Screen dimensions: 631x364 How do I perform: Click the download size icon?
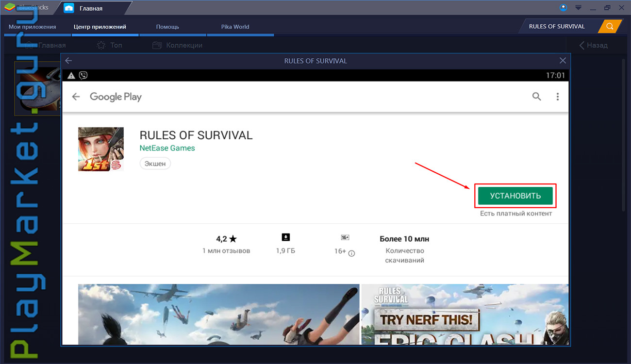(x=285, y=237)
